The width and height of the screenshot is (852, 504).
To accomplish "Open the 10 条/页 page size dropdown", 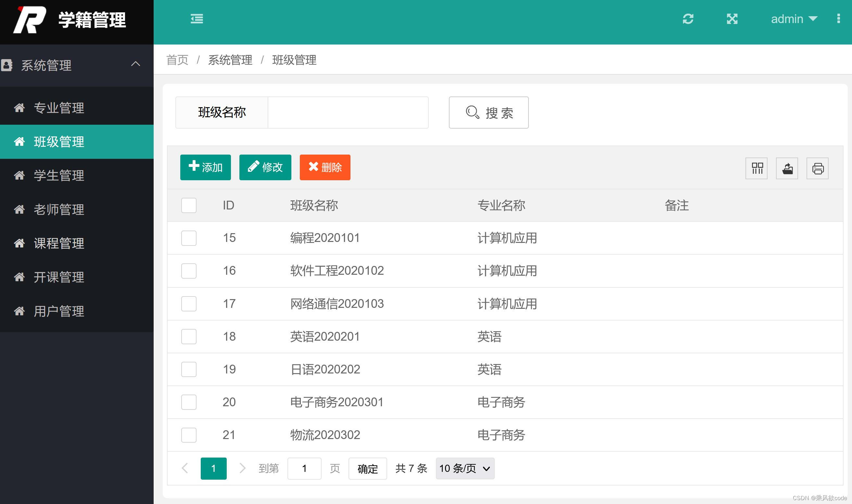I will [x=465, y=468].
